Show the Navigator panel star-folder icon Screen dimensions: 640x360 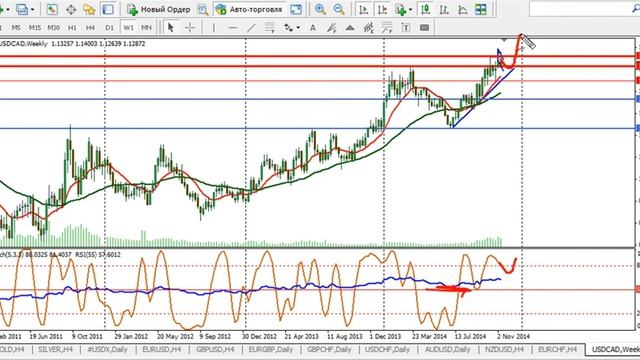click(x=89, y=9)
